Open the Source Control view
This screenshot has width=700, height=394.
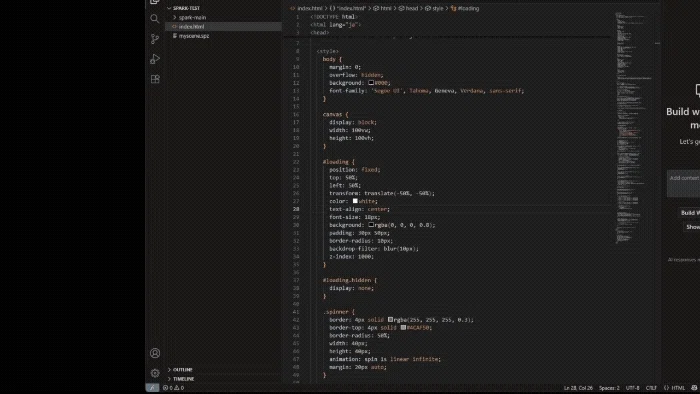click(154, 39)
